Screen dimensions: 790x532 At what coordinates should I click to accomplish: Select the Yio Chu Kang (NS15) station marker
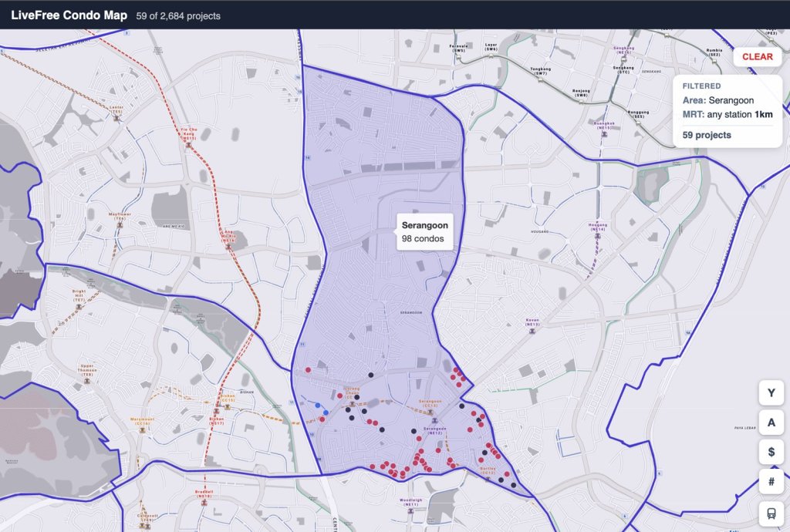[189, 145]
